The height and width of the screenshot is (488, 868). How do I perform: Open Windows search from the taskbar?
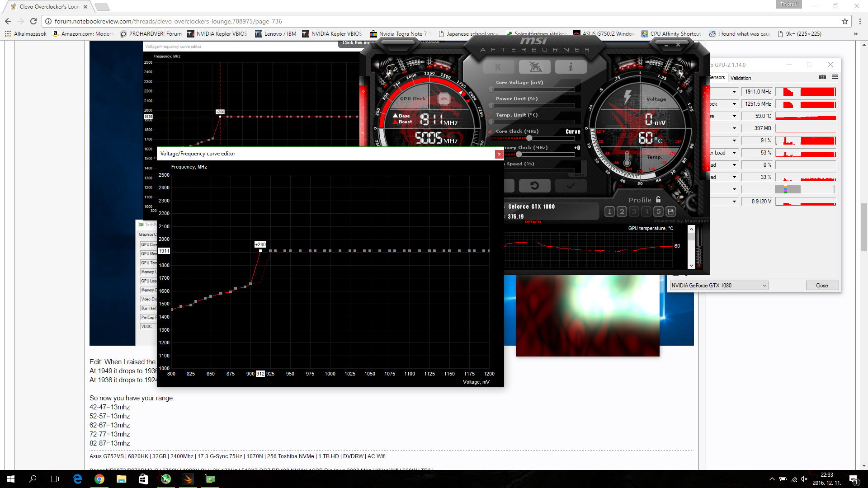tap(33, 479)
